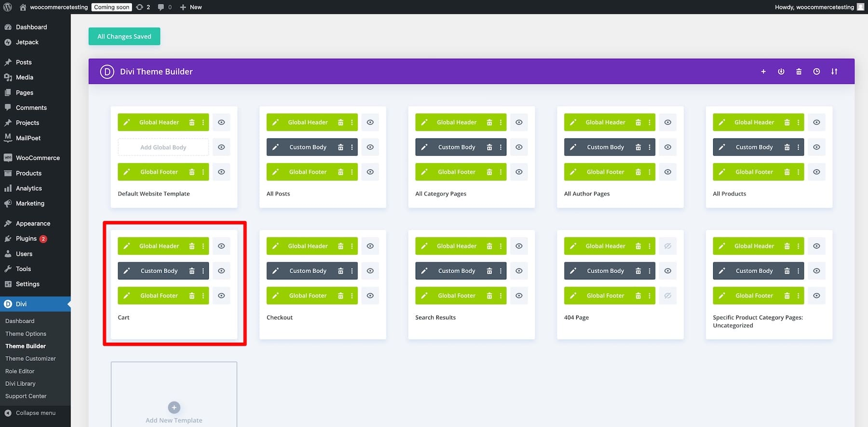Viewport: 868px width, 427px height.
Task: Edit Global Footer pencil in Default Website Template
Action: [x=126, y=172]
